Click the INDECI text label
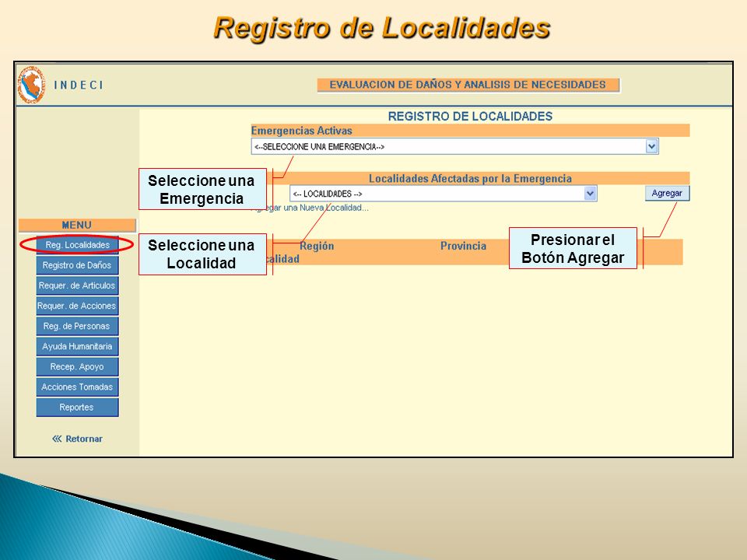This screenshot has height=560, width=747. [x=79, y=86]
